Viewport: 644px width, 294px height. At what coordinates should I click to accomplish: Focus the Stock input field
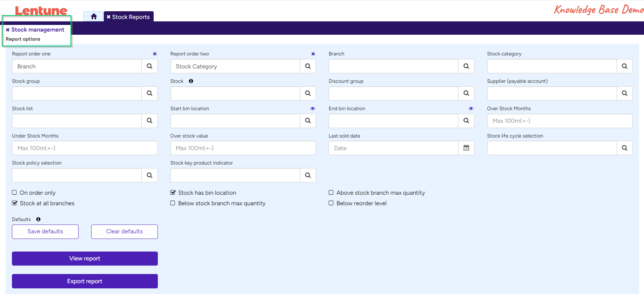click(x=235, y=94)
